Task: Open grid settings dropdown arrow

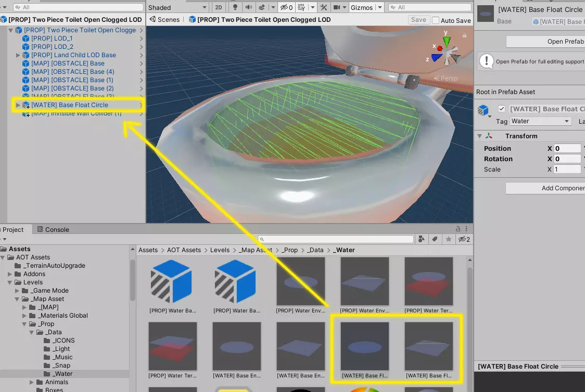Action: click(313, 7)
